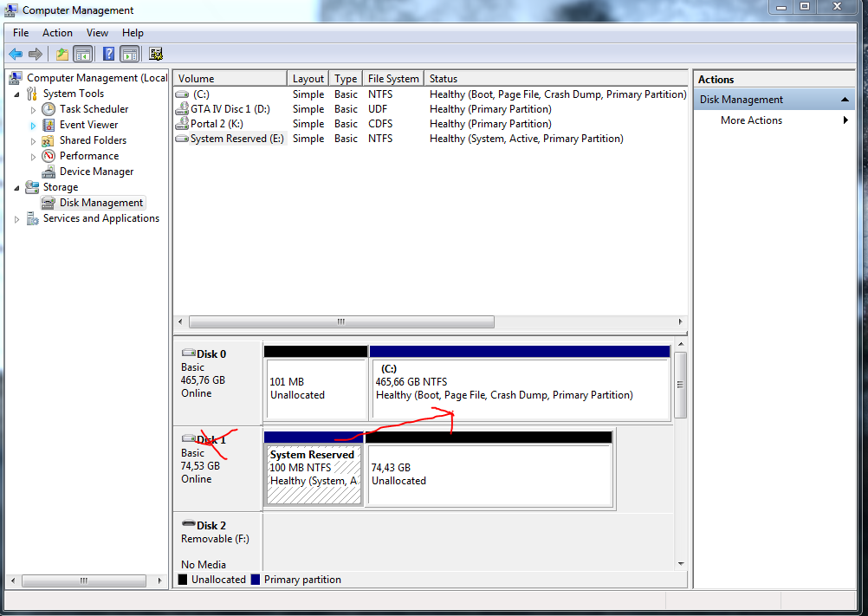Open Device Manager in the tree
This screenshot has height=616, width=868.
click(96, 172)
